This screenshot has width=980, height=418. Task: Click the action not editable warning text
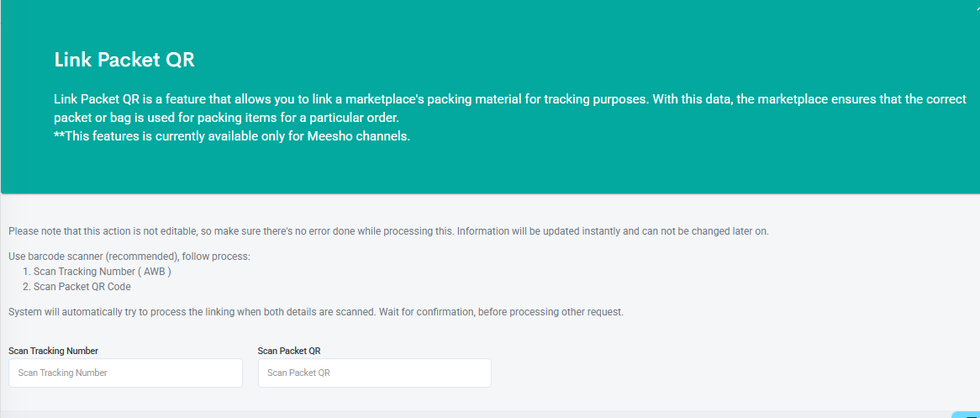(389, 231)
